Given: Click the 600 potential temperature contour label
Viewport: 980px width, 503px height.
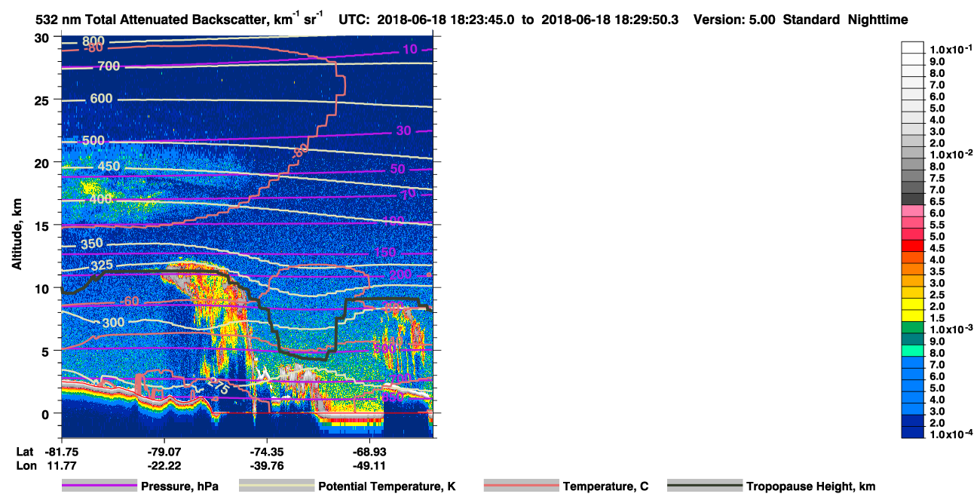Looking at the screenshot, I should (x=101, y=99).
